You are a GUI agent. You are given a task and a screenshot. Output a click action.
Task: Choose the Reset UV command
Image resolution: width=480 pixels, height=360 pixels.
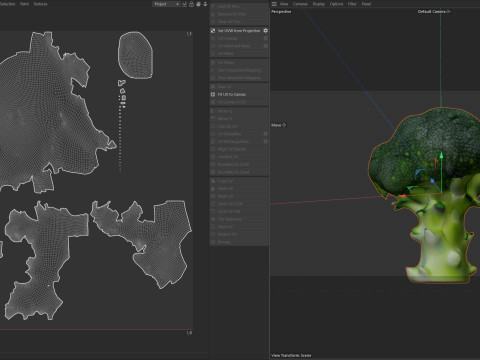click(x=225, y=196)
